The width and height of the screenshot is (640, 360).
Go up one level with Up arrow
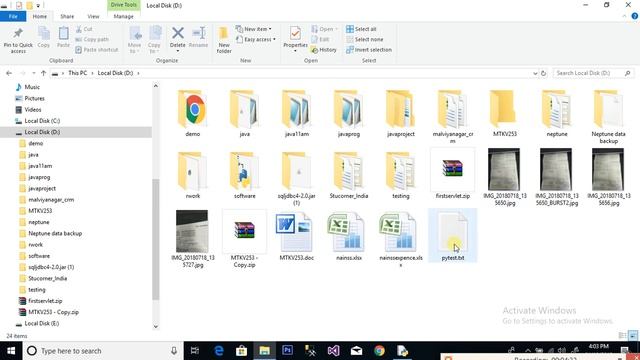(x=44, y=73)
